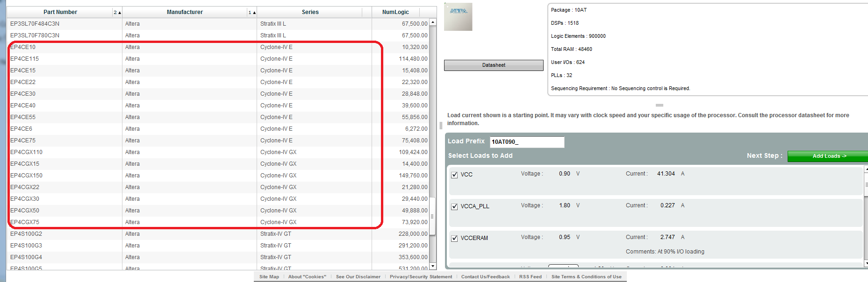Viewport: 868px width, 282px height.
Task: Click the table scrollbar up arrow
Action: click(433, 22)
